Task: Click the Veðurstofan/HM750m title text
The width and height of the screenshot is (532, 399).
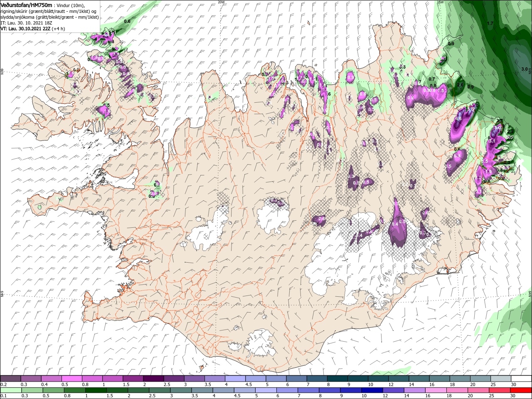Action: [26, 5]
